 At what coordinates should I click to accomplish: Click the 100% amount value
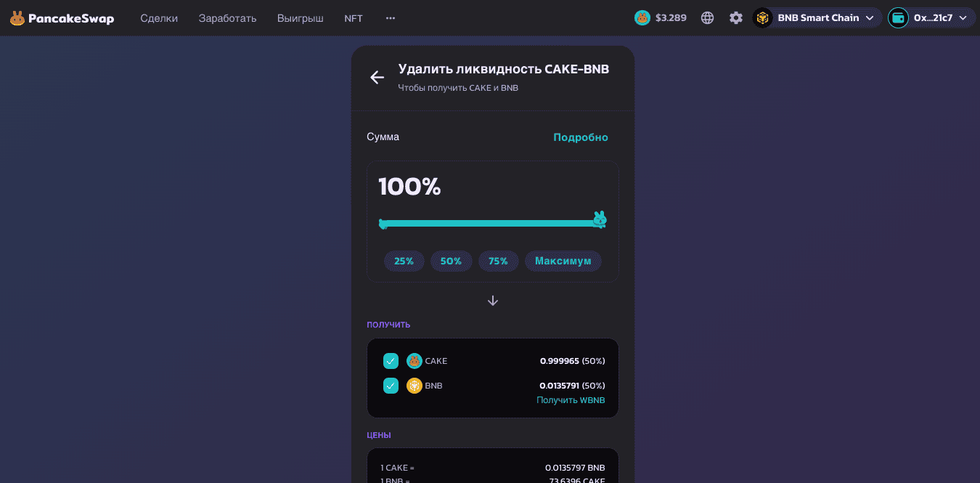point(409,187)
